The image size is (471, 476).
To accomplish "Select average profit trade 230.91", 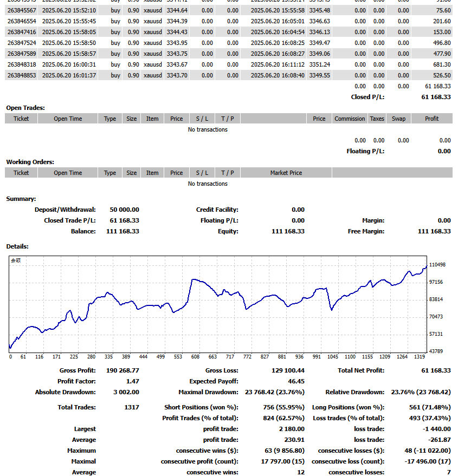I will (294, 440).
